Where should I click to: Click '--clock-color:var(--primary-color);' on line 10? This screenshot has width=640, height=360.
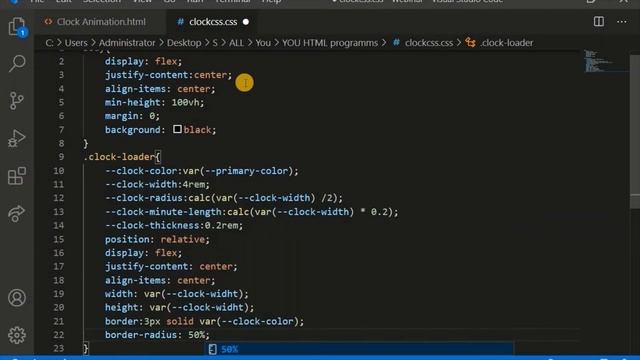point(202,171)
